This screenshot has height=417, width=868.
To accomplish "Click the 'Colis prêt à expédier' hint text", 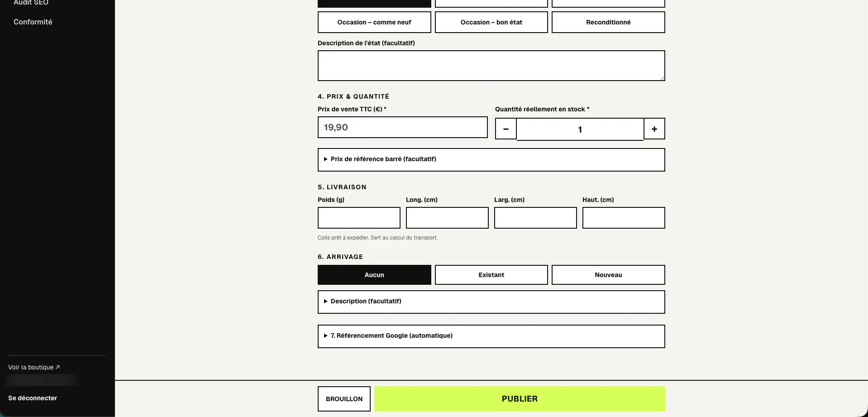I will click(378, 238).
